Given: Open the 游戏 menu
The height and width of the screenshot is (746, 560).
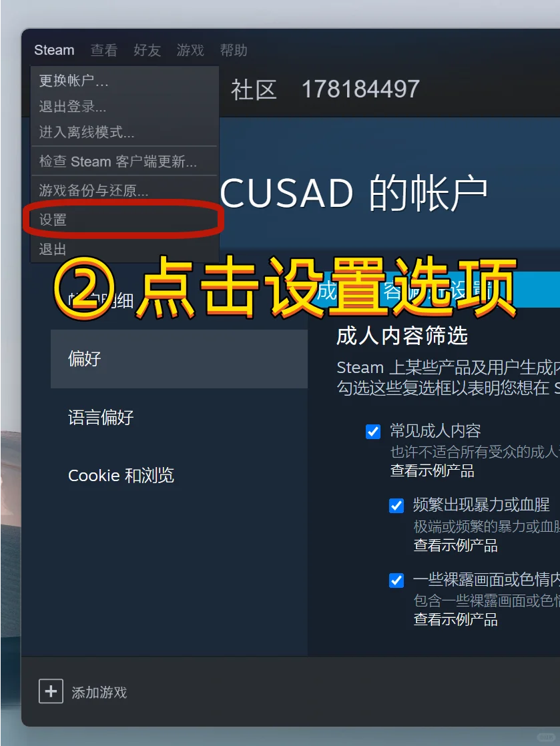Looking at the screenshot, I should pos(190,50).
